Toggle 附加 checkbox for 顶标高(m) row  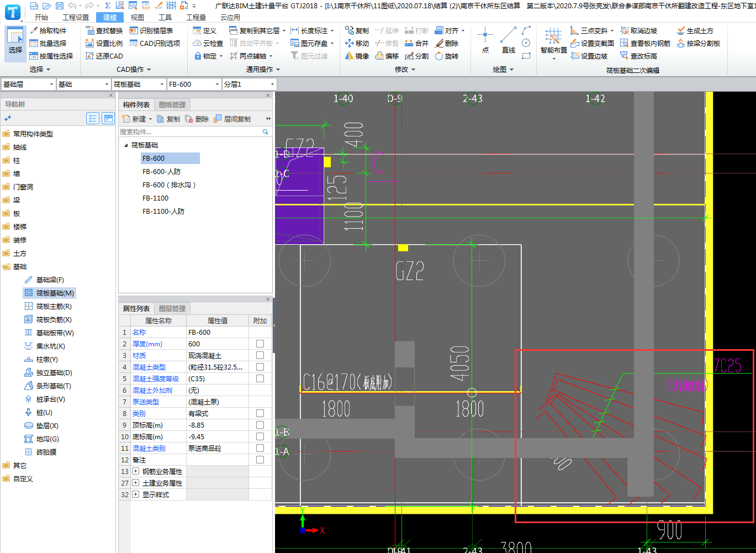(260, 425)
